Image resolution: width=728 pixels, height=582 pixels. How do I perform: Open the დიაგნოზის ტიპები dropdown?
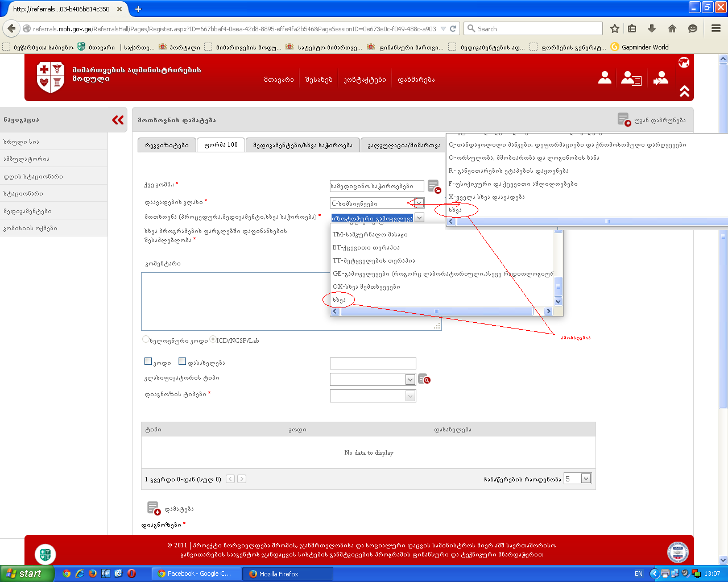[x=410, y=396]
